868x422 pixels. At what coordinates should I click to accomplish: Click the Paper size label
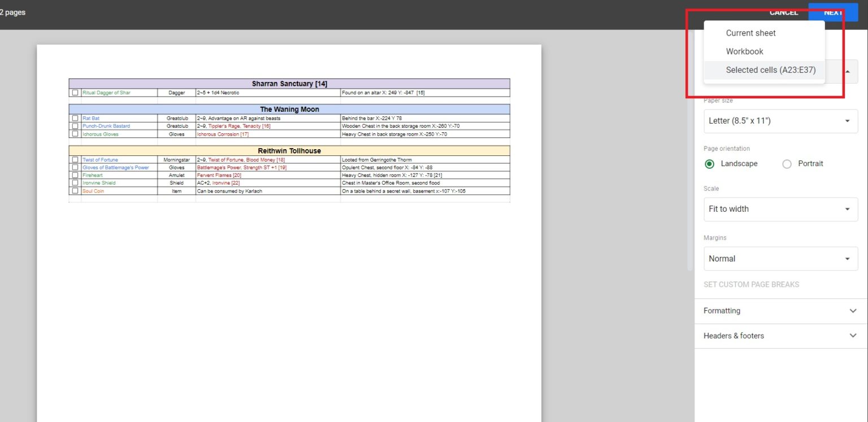tap(718, 101)
